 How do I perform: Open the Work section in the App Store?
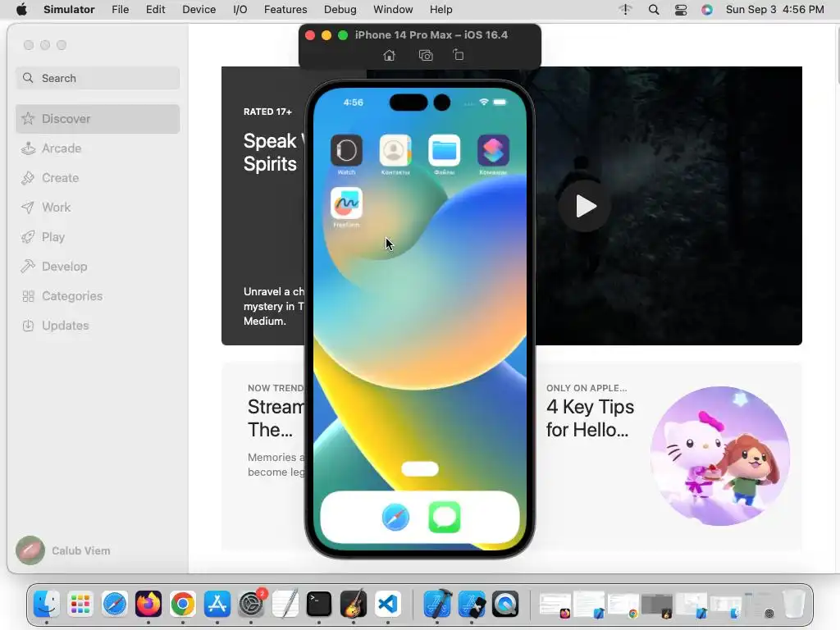98,208
